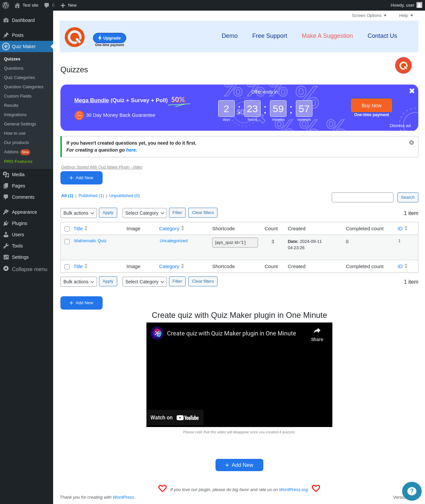Sort by Title in table header

tap(80, 229)
